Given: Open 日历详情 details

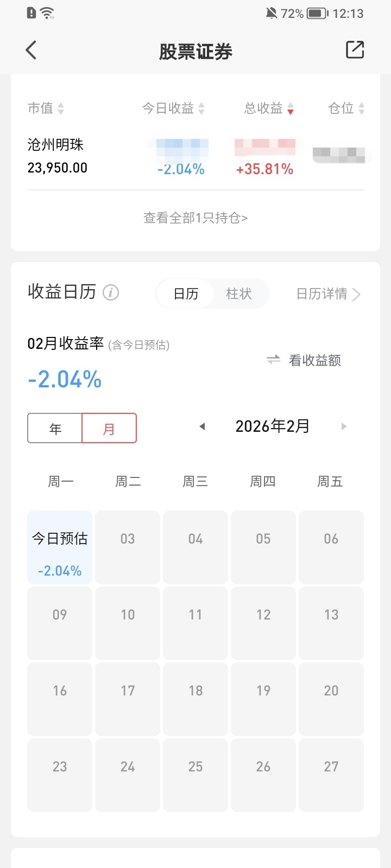Looking at the screenshot, I should (327, 294).
